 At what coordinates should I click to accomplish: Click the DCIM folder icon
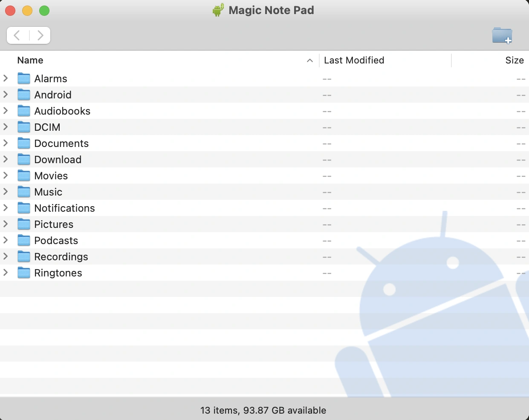(x=24, y=127)
